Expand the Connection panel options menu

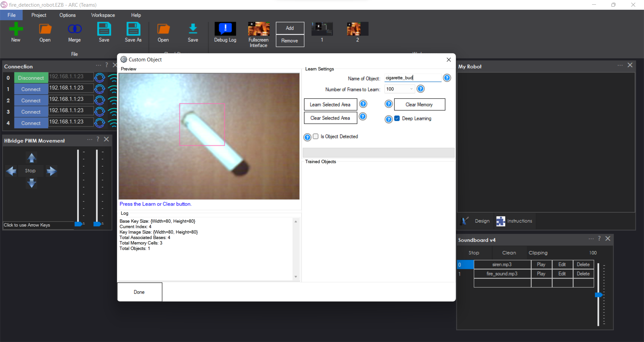pyautogui.click(x=98, y=65)
